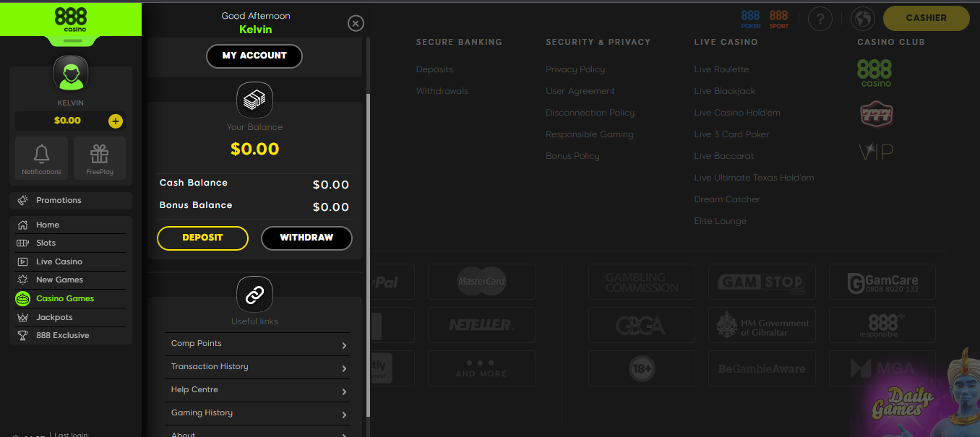Viewport: 980px width, 437px height.
Task: Click the Useful links chain icon
Action: point(254,294)
